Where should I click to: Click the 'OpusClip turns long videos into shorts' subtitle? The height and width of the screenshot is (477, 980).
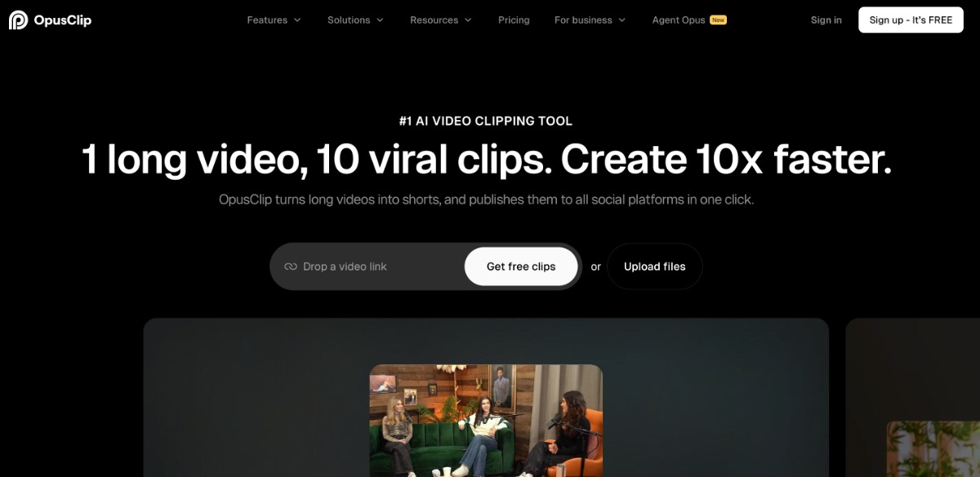coord(486,199)
